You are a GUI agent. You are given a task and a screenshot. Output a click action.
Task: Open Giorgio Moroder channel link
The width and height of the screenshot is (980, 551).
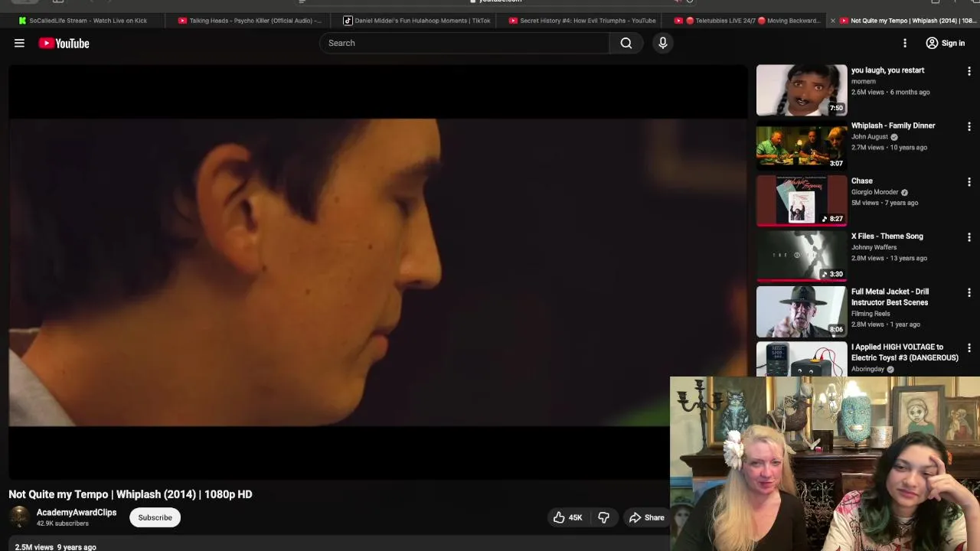875,192
